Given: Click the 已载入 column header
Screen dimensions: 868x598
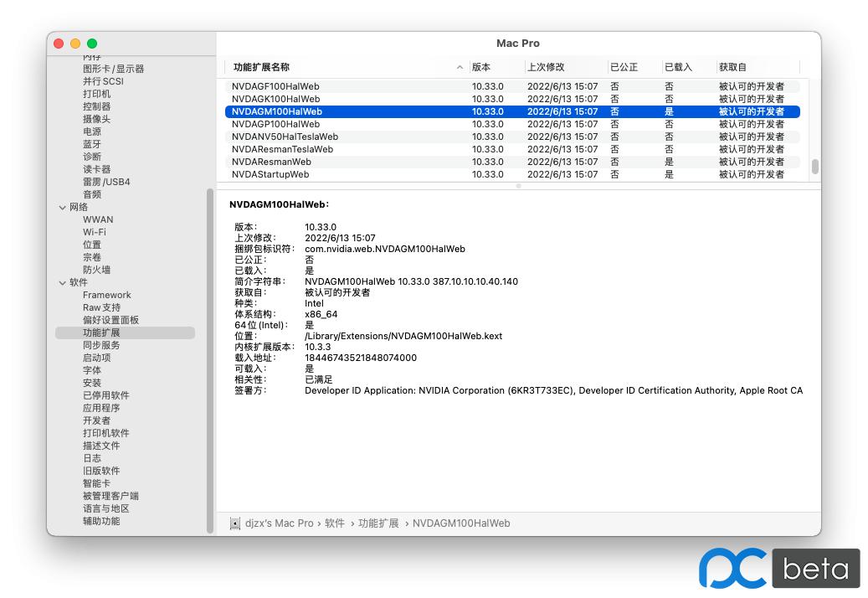Looking at the screenshot, I should [678, 67].
